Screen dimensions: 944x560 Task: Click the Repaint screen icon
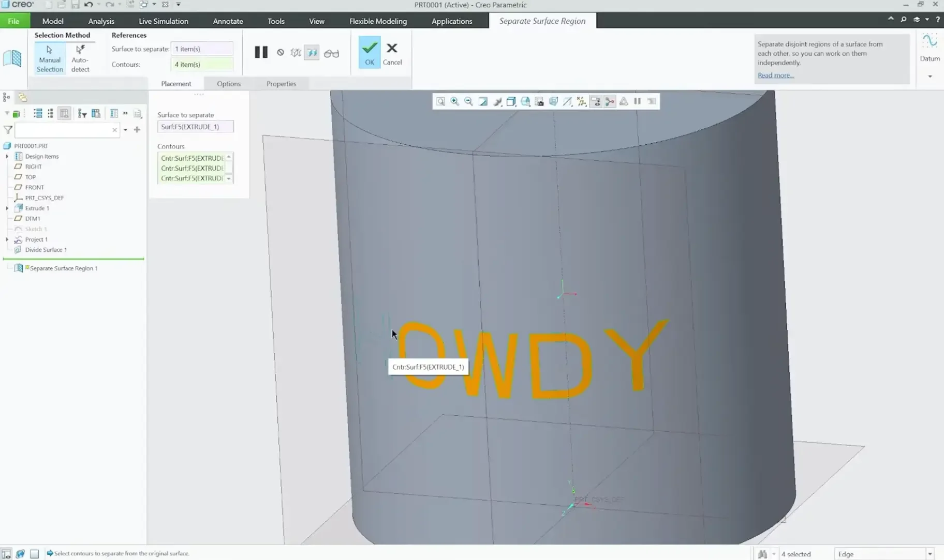click(x=483, y=101)
